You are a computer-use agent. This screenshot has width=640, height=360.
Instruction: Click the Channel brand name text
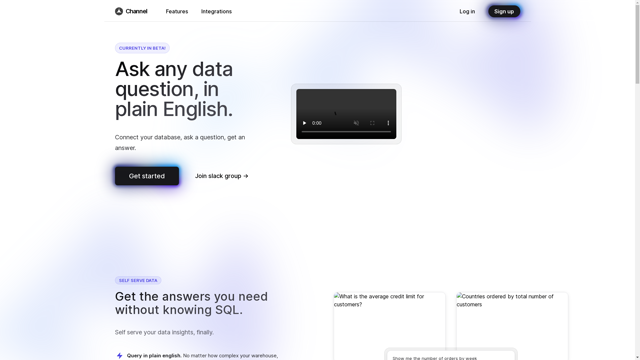click(136, 11)
